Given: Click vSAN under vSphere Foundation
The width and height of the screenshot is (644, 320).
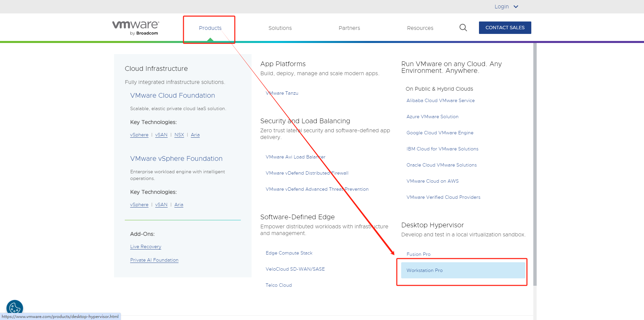Looking at the screenshot, I should click(161, 204).
